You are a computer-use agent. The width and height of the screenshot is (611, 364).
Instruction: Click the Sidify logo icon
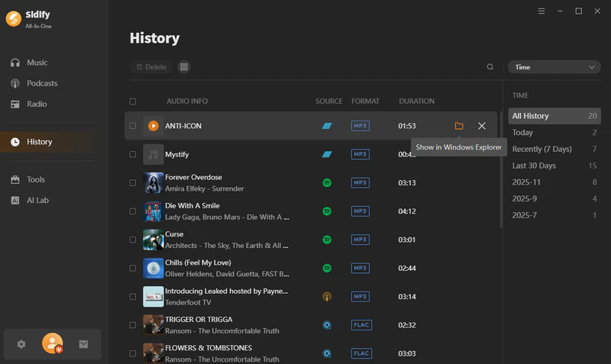13,18
